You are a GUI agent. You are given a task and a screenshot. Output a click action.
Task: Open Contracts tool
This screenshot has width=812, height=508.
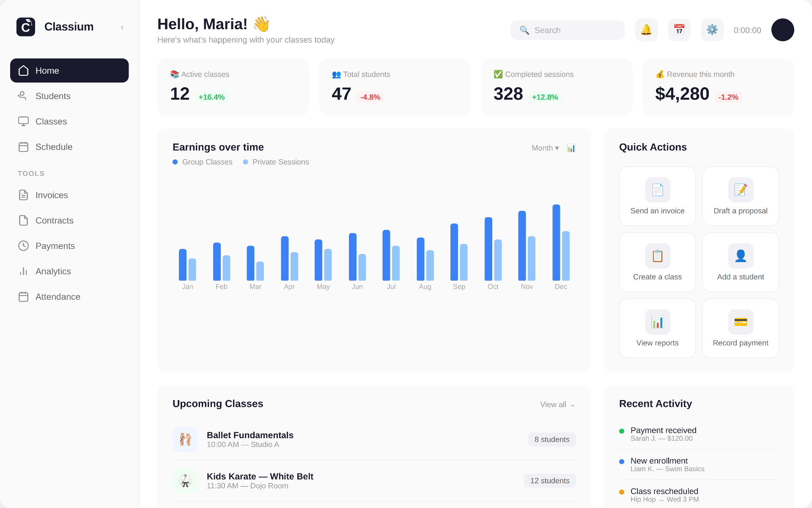click(x=69, y=221)
